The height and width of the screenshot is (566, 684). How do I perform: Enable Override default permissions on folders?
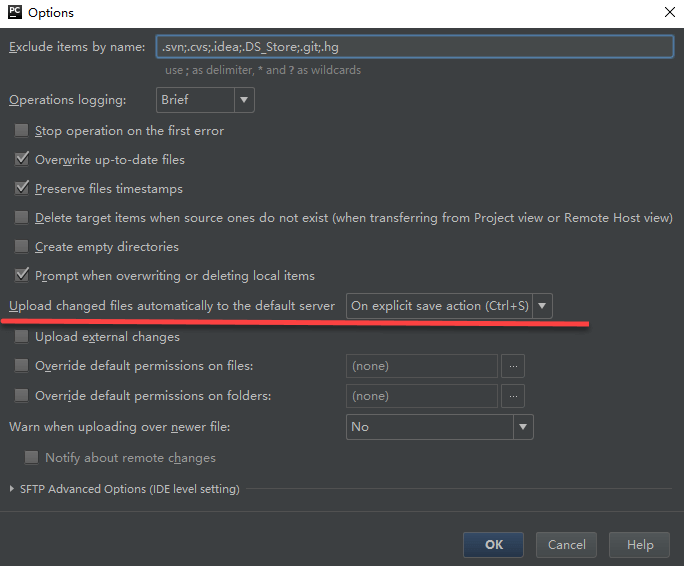21,395
